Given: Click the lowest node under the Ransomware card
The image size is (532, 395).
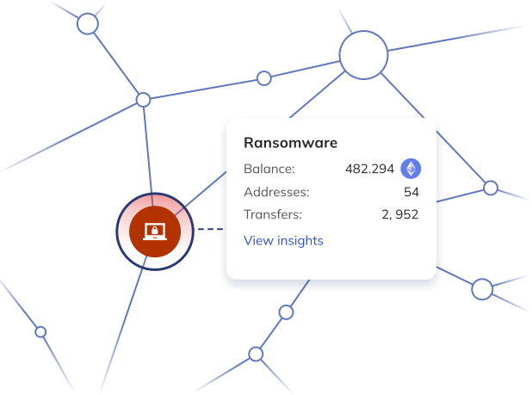Looking at the screenshot, I should click(256, 354).
